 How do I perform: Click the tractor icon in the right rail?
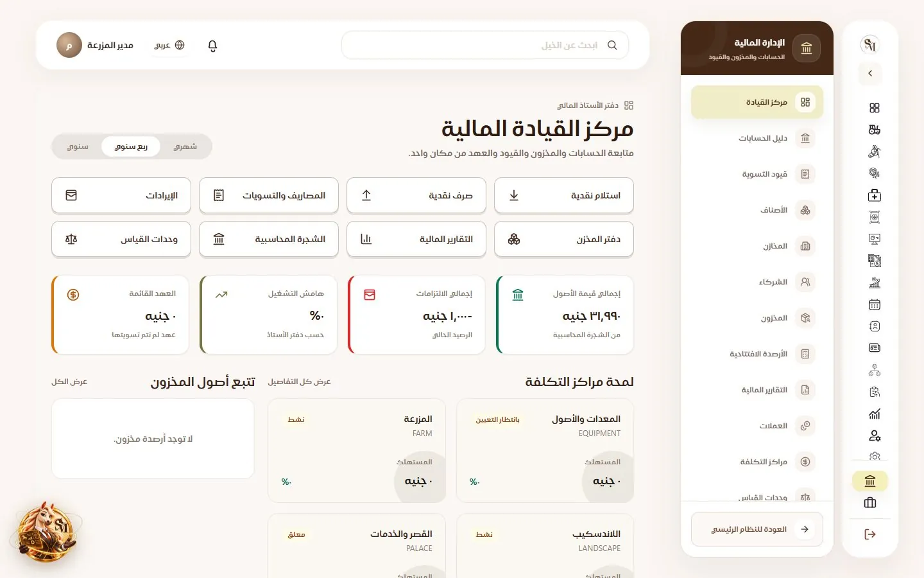click(x=874, y=130)
